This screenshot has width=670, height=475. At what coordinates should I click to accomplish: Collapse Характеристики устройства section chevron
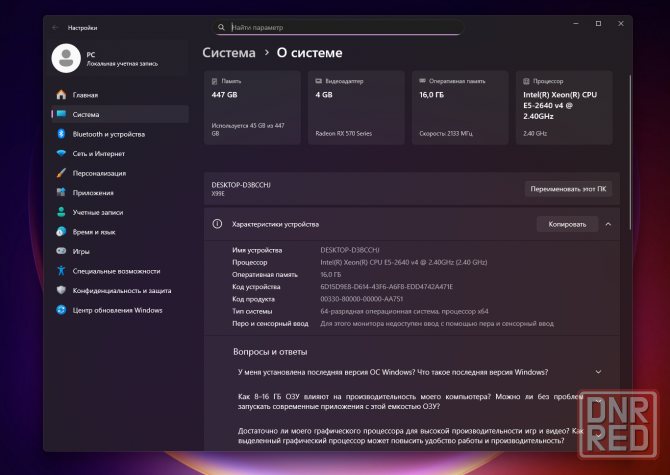click(608, 224)
